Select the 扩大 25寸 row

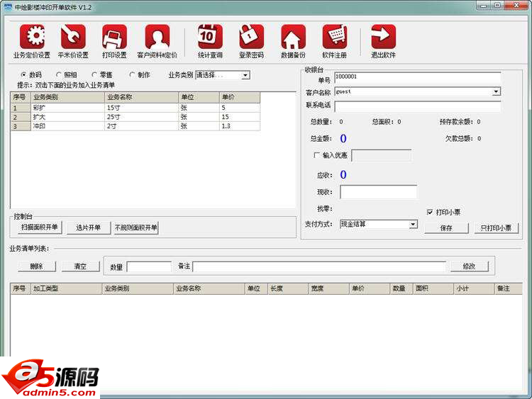point(135,117)
